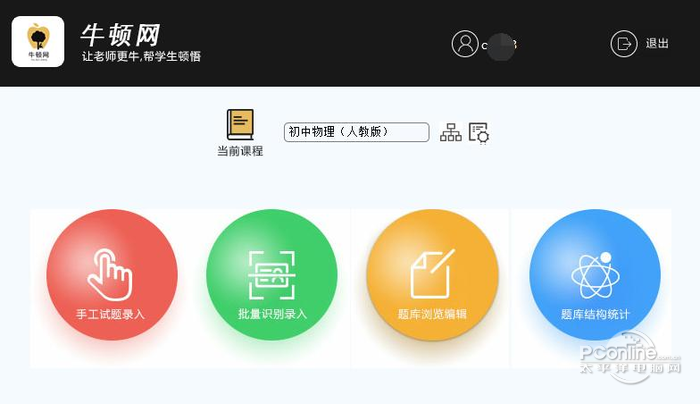Click the scan recognition icon in green circle

point(272,275)
